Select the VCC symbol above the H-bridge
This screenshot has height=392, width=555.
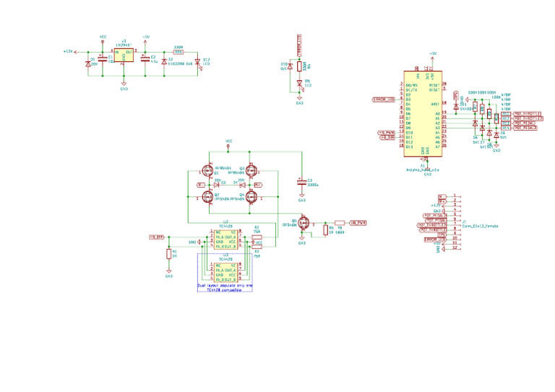(x=228, y=143)
